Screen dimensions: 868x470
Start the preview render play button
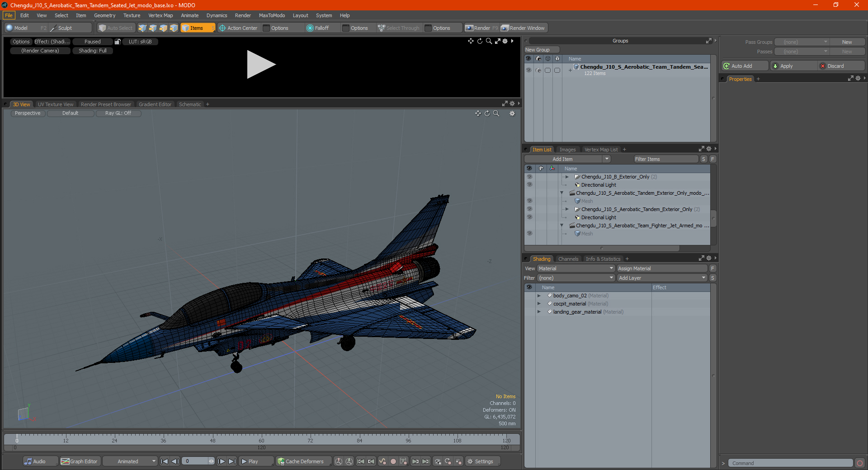pos(261,65)
